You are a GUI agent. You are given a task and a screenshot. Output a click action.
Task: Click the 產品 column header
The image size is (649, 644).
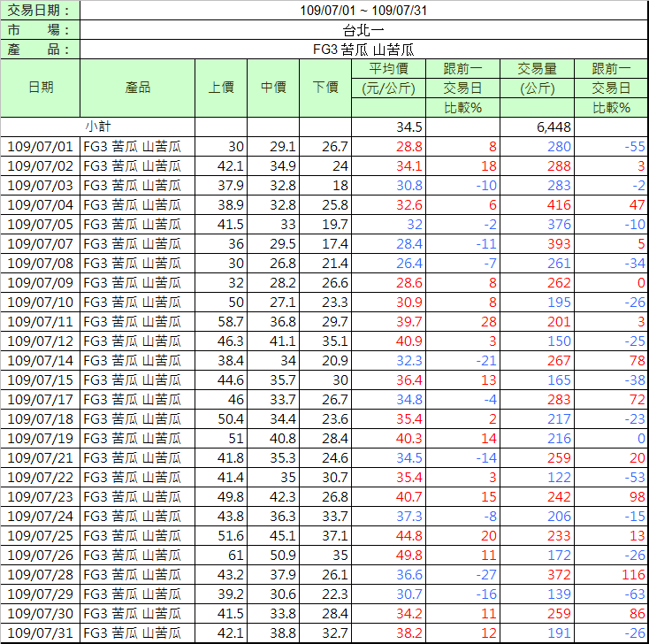pos(137,88)
